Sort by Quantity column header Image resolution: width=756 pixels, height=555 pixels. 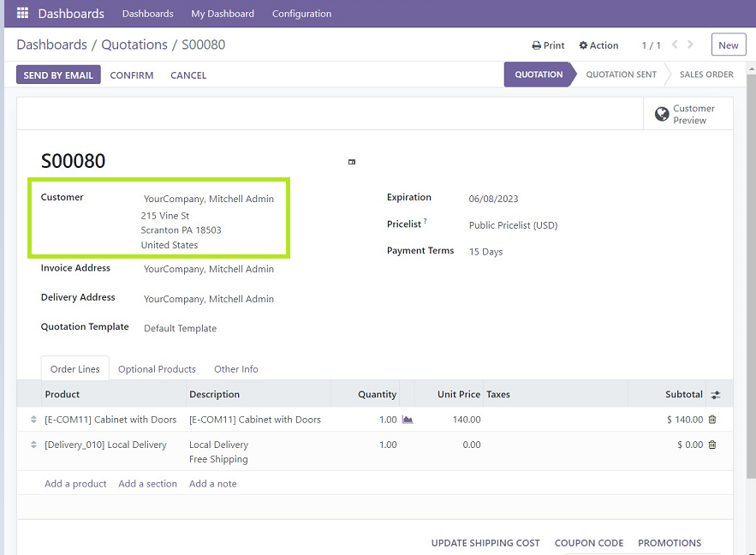[377, 395]
